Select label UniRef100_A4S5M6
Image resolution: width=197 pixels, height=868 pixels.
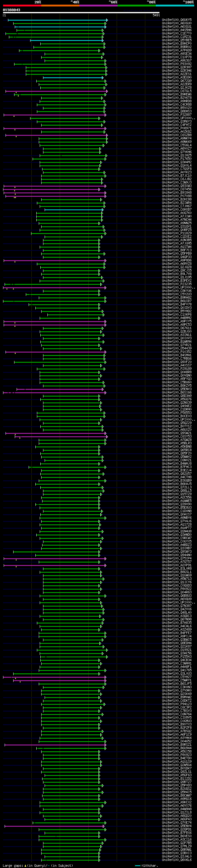pyautogui.click(x=177, y=30)
